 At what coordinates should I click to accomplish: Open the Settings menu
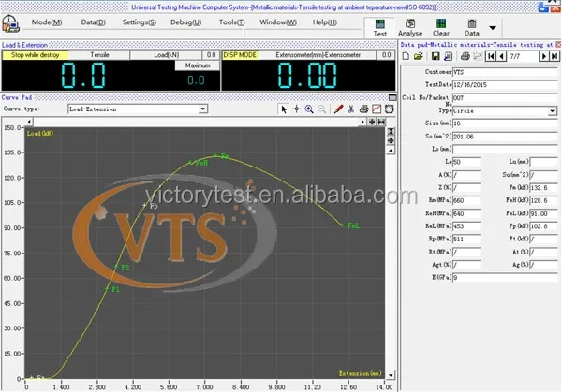pyautogui.click(x=139, y=22)
